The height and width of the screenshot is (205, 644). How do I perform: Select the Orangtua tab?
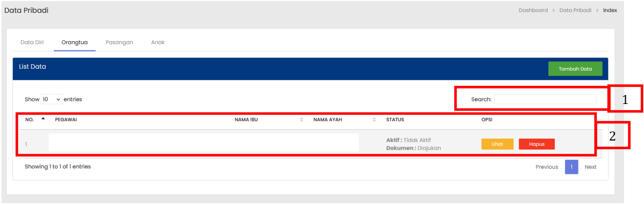pos(74,42)
